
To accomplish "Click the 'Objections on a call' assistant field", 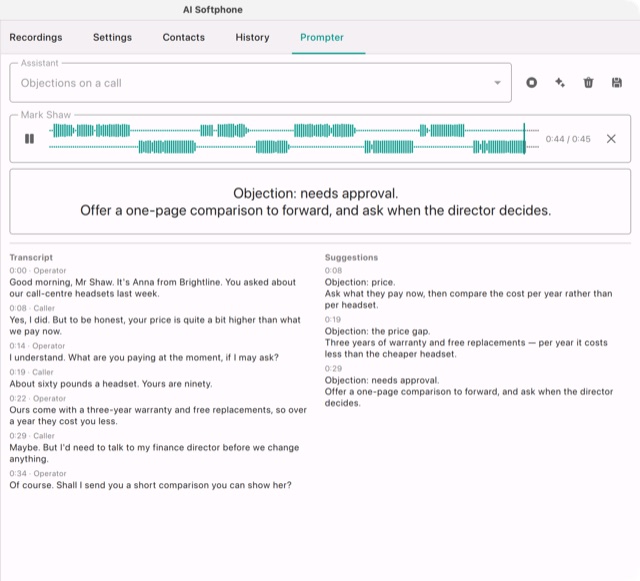I will pos(260,83).
